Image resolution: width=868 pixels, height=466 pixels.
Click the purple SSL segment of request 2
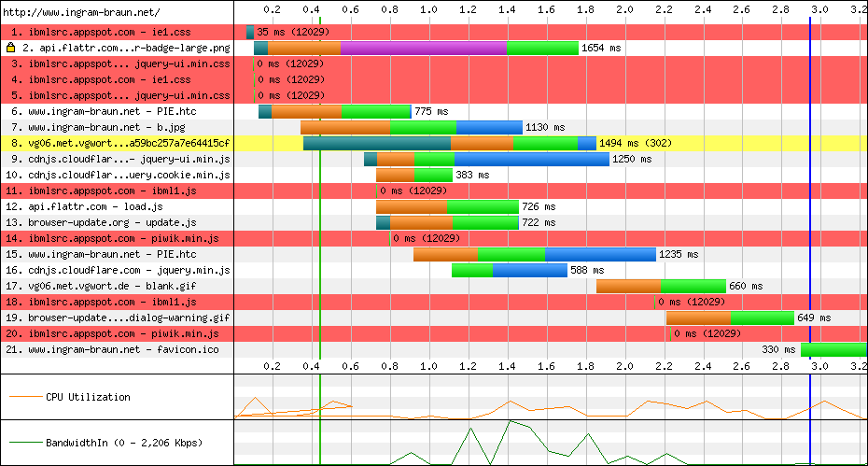[424, 48]
